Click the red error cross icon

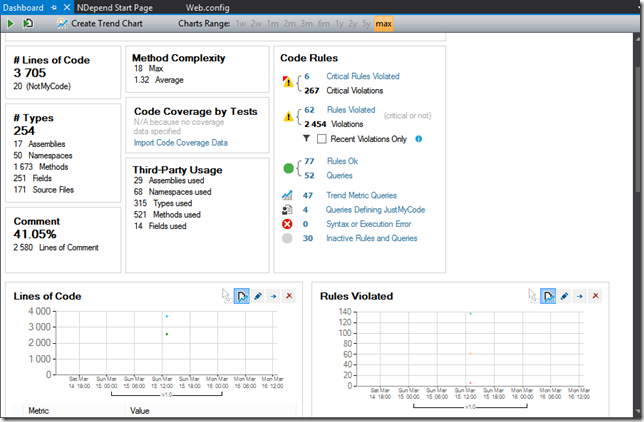click(287, 224)
